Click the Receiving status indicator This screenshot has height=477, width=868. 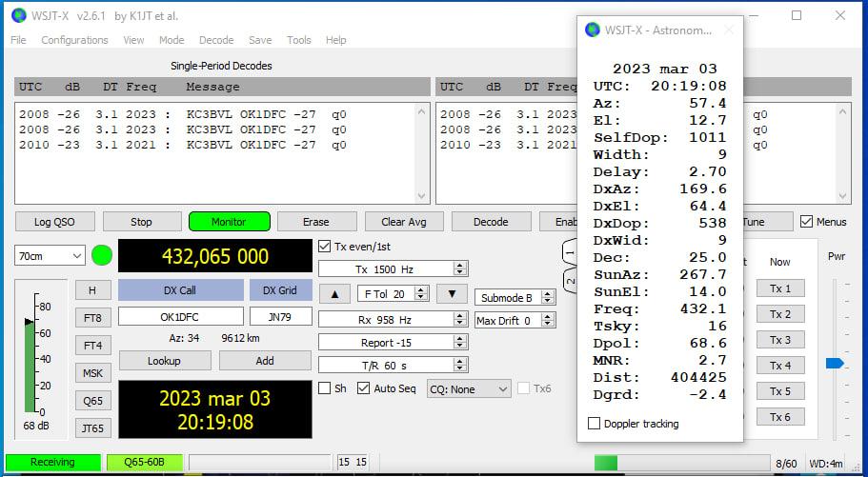click(52, 462)
